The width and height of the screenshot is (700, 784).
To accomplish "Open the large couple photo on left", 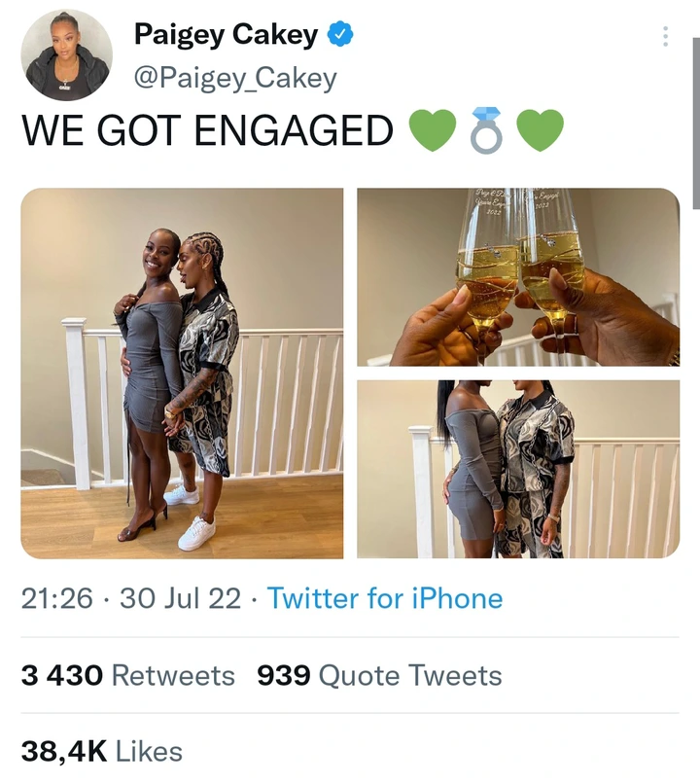I will [x=182, y=373].
